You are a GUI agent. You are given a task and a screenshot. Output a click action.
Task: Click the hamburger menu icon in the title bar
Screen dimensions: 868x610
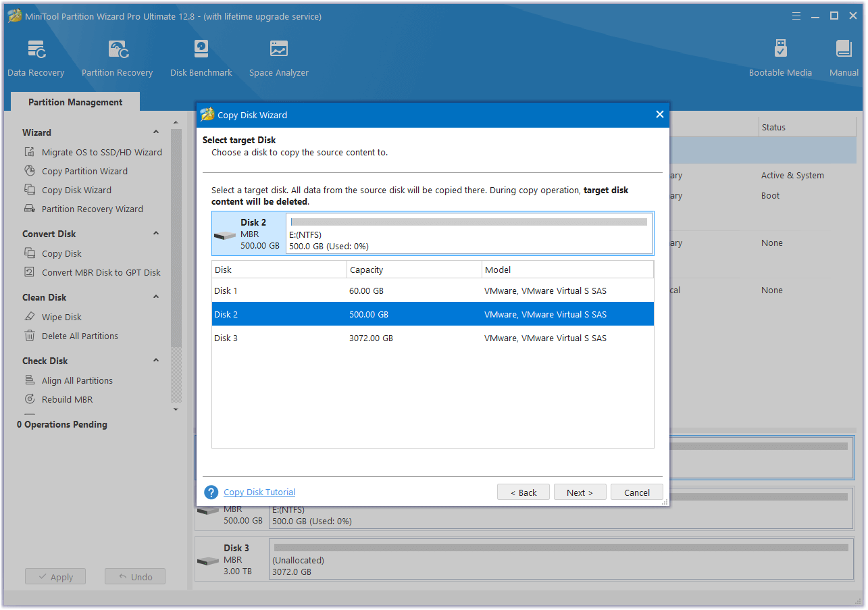coord(797,16)
